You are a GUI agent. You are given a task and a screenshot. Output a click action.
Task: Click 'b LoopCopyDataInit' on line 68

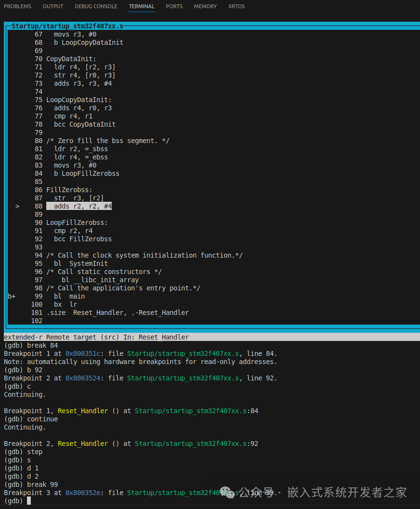pyautogui.click(x=89, y=42)
